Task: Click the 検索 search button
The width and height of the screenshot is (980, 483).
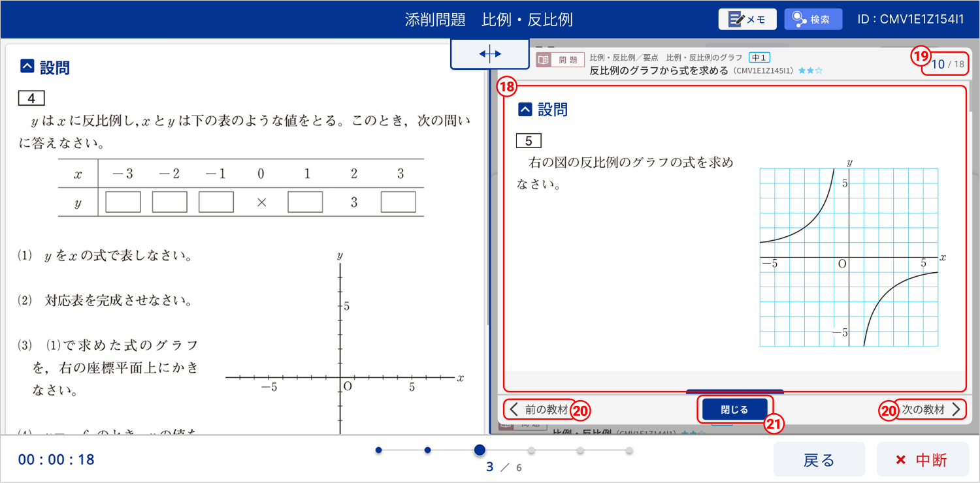Action: (813, 20)
